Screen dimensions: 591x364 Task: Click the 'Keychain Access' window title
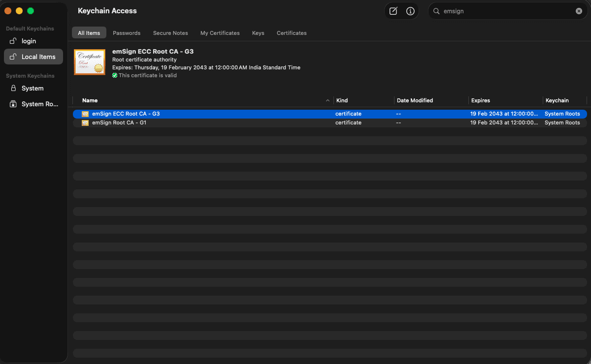[107, 11]
